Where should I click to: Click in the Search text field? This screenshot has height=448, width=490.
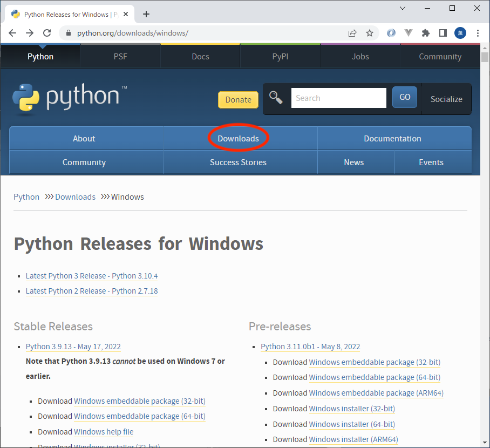[339, 98]
